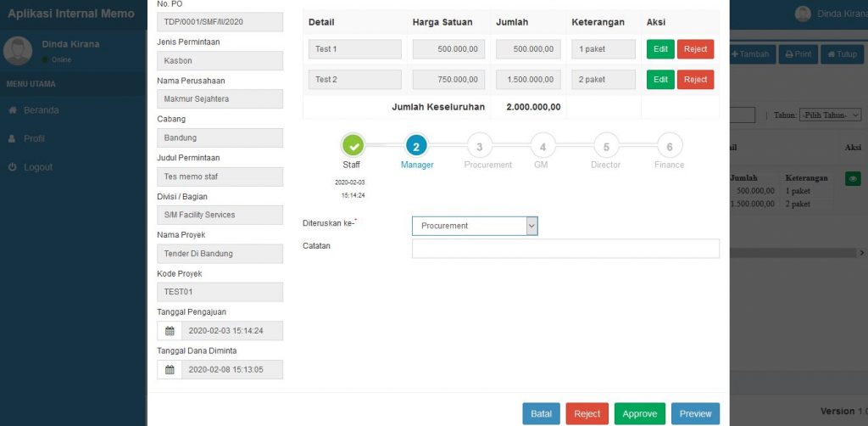
Task: Click the Judul Permintaan field
Action: pos(220,177)
